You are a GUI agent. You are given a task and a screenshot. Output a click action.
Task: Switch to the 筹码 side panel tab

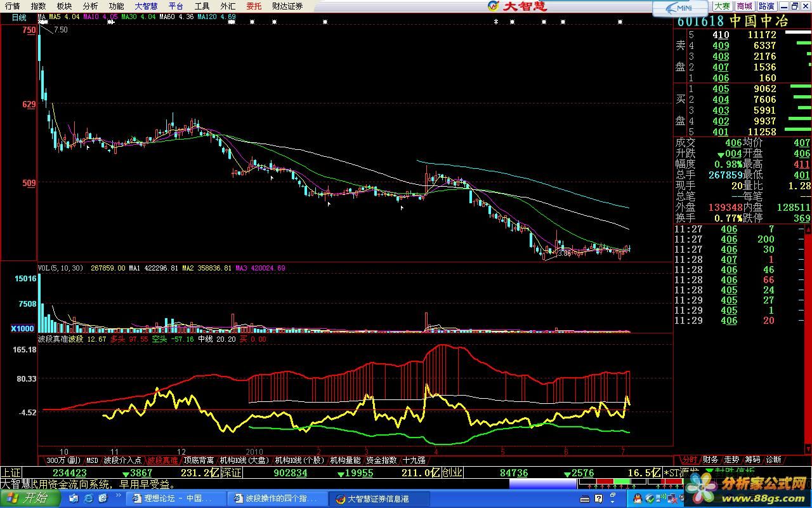(x=752, y=459)
